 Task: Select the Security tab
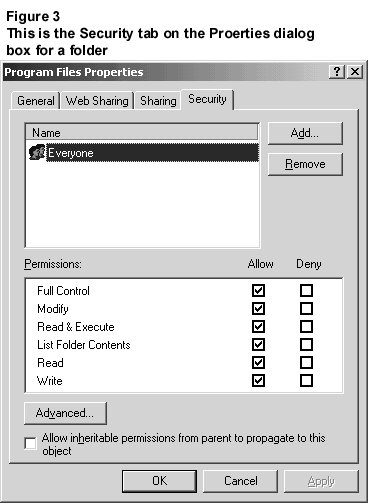click(x=207, y=99)
